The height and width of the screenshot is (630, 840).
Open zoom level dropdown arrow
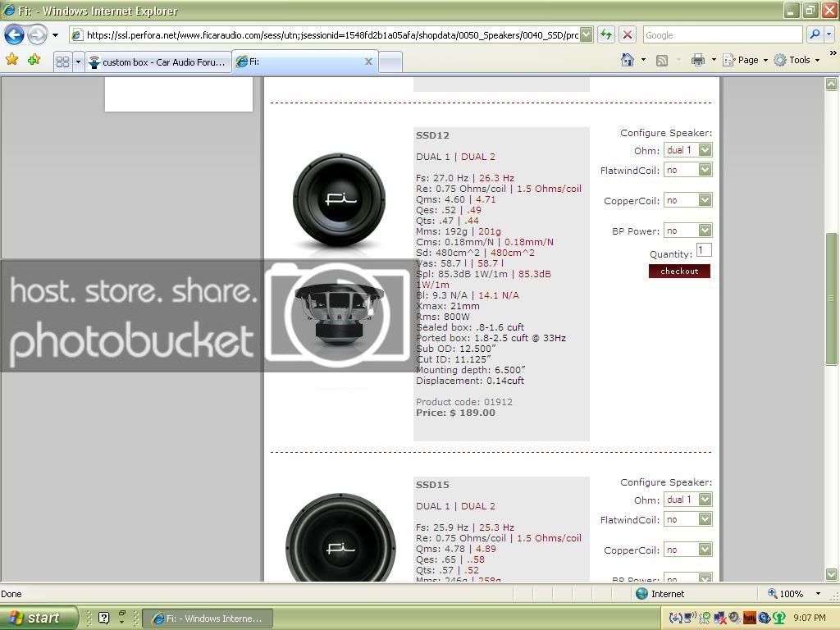pyautogui.click(x=818, y=594)
